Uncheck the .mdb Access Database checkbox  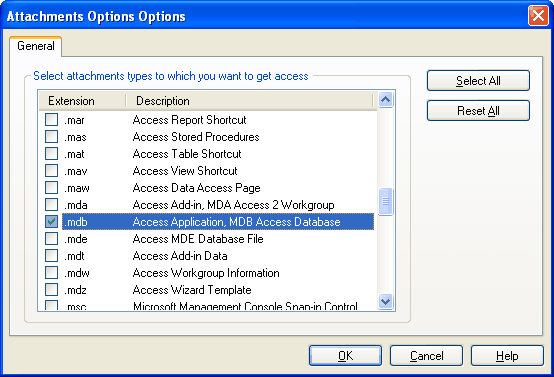pos(51,222)
